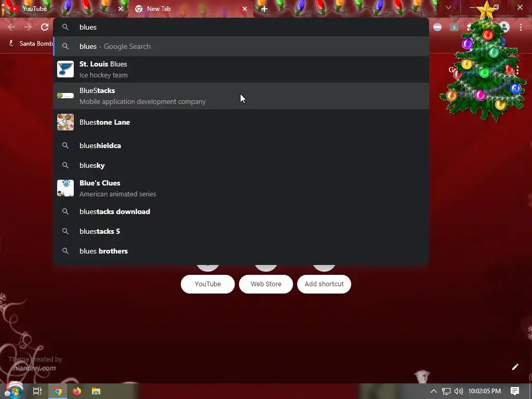Select bluesky suggestion
This screenshot has height=399, width=532.
pyautogui.click(x=241, y=165)
